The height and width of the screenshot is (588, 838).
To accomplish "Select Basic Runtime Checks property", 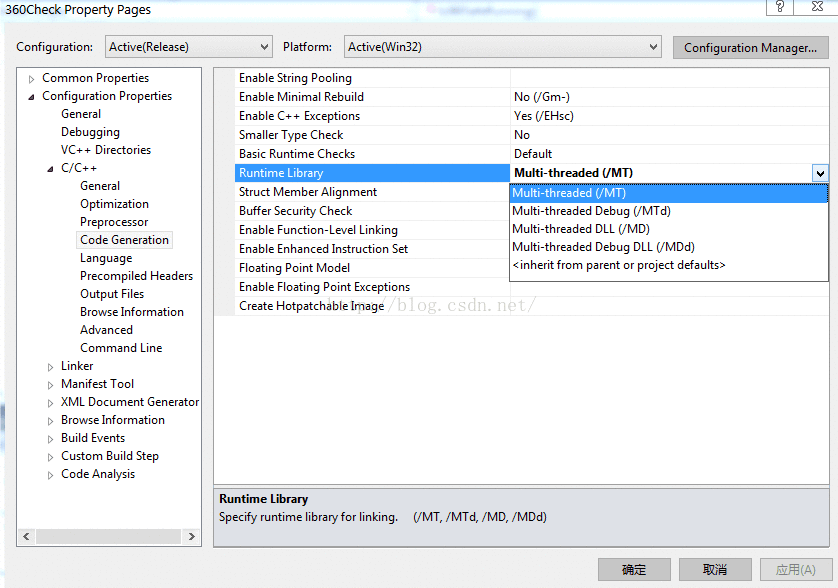I will [x=373, y=154].
